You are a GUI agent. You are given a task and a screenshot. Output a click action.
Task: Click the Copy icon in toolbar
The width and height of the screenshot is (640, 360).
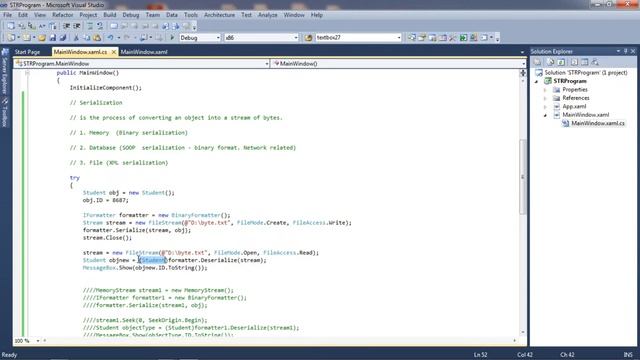coord(87,38)
